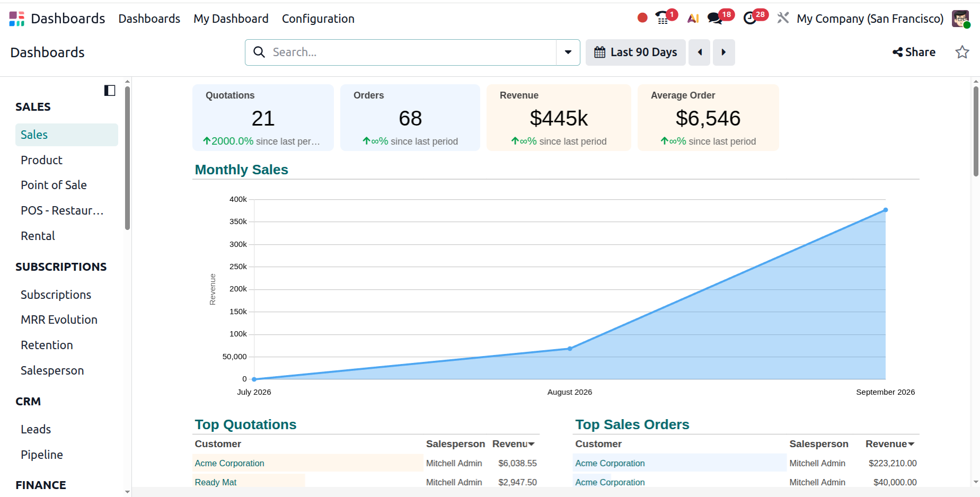Go to previous date period arrow
980x497 pixels.
[x=700, y=52]
